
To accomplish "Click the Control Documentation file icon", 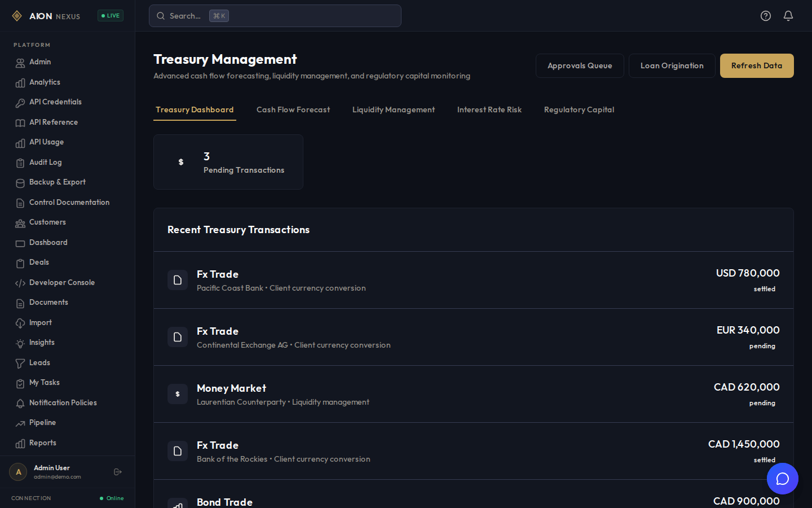I will tap(20, 203).
